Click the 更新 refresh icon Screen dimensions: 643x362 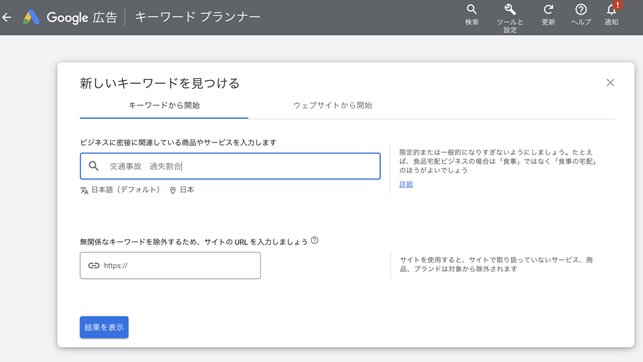pyautogui.click(x=548, y=15)
